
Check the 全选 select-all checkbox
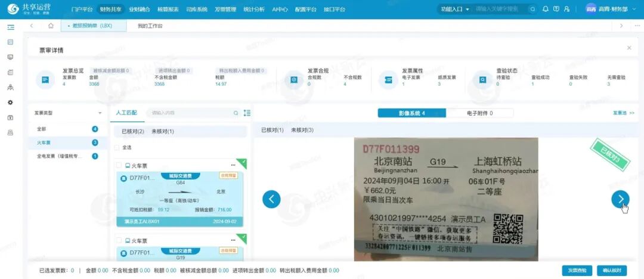point(118,147)
